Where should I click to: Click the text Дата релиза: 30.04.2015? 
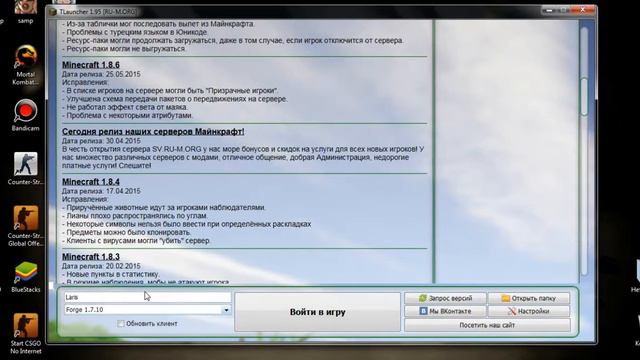pos(101,141)
